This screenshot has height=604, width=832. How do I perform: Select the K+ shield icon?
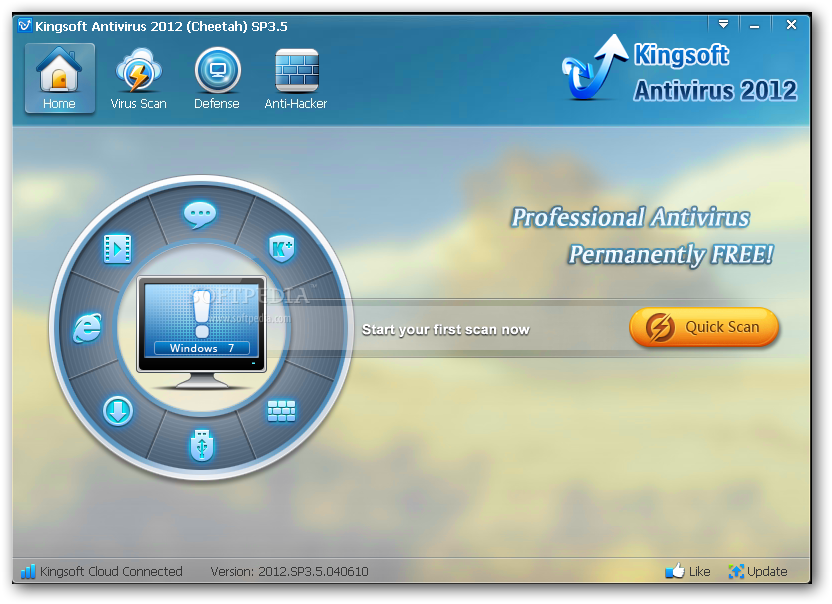tap(282, 248)
